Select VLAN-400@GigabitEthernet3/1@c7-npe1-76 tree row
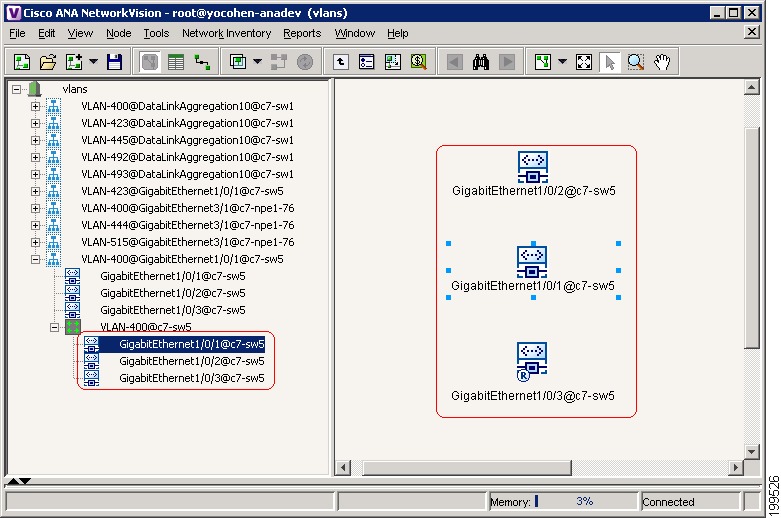Image resolution: width=781 pixels, height=518 pixels. [x=188, y=208]
